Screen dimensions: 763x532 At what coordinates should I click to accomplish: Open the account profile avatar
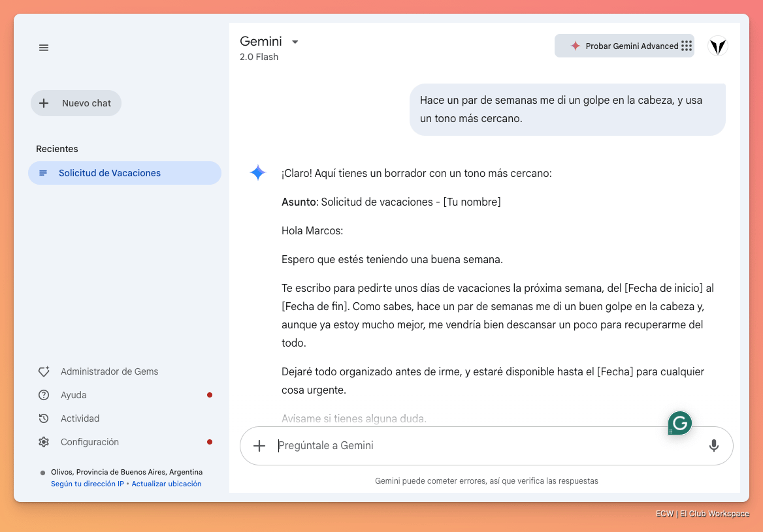click(718, 46)
